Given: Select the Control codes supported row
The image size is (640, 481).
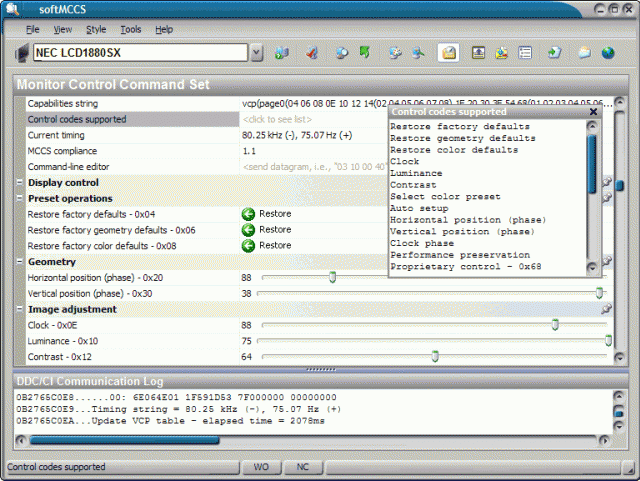Looking at the screenshot, I should pyautogui.click(x=133, y=120).
